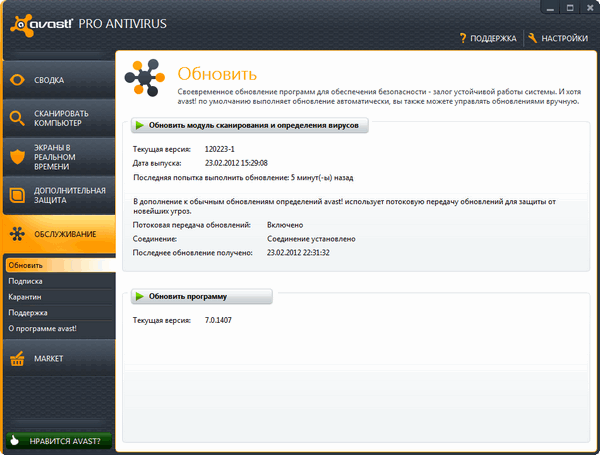
Task: Click the shopping basket Market icon
Action: 18,357
